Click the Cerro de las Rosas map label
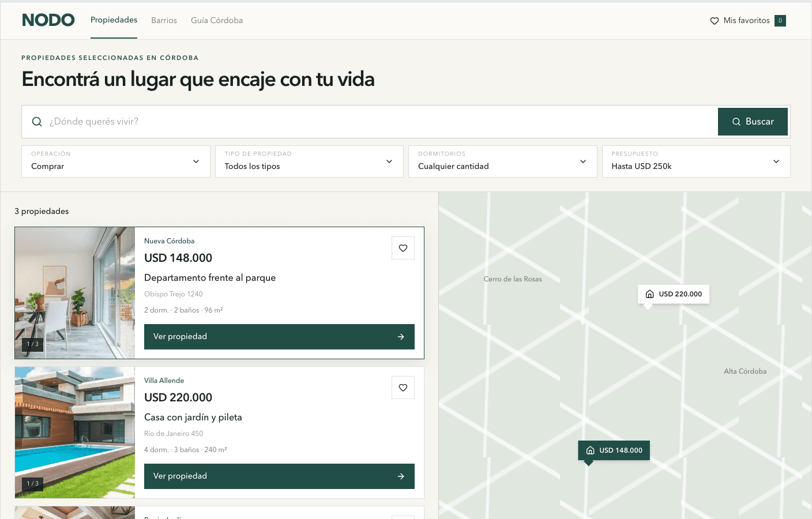812x519 pixels. click(x=513, y=279)
